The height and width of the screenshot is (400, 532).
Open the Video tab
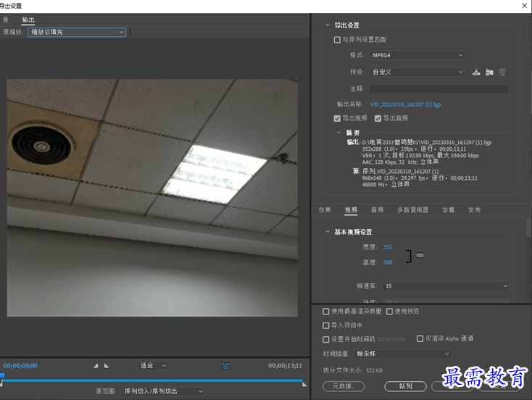pyautogui.click(x=351, y=210)
